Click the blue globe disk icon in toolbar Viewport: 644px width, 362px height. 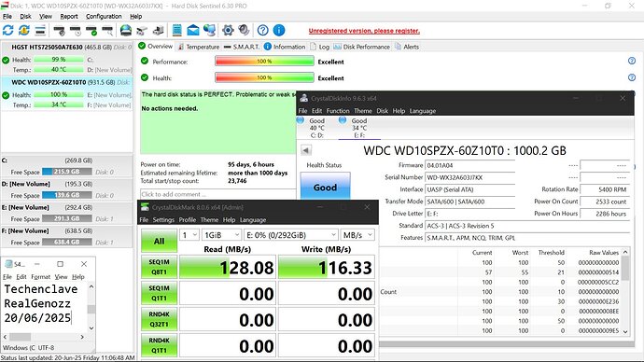pyautogui.click(x=126, y=30)
